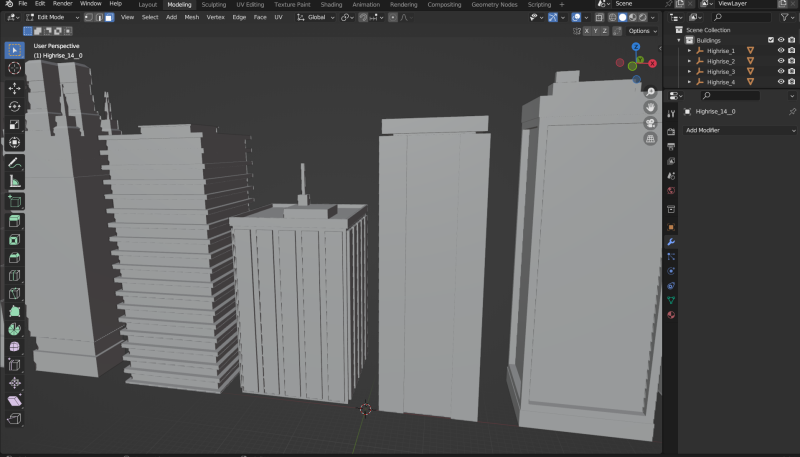Select the Loop Cut tool

[14, 275]
